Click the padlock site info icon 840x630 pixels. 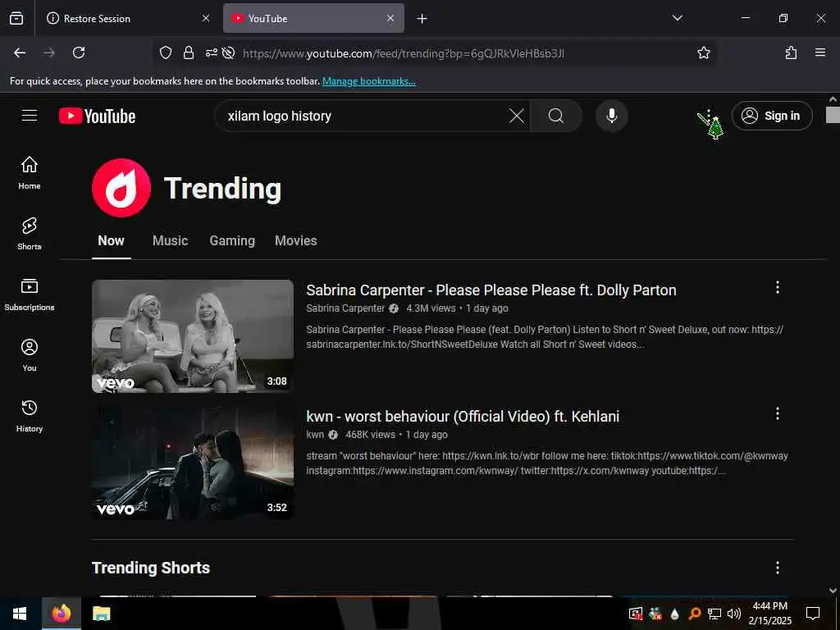pyautogui.click(x=188, y=52)
